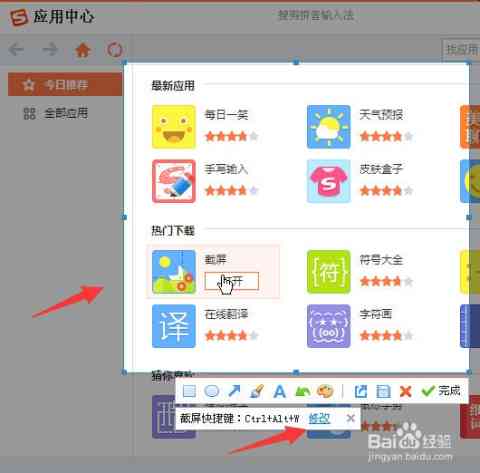Image resolution: width=480 pixels, height=473 pixels.
Task: Click 完成 to finish the screenshot
Action: click(441, 391)
